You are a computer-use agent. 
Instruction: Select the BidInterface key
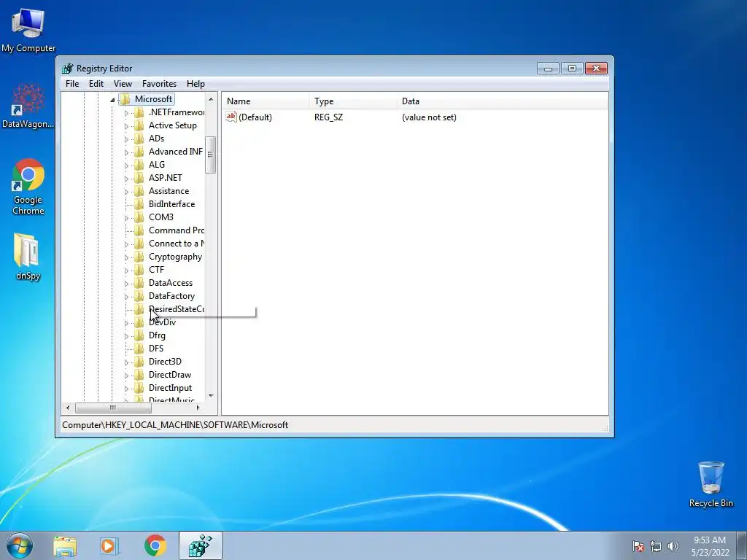click(x=171, y=204)
